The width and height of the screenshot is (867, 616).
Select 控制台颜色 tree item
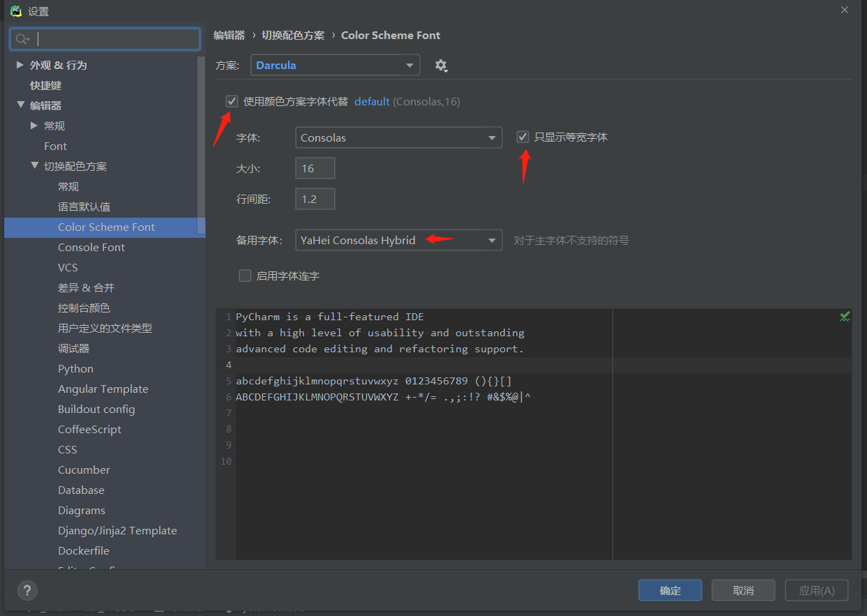point(84,308)
